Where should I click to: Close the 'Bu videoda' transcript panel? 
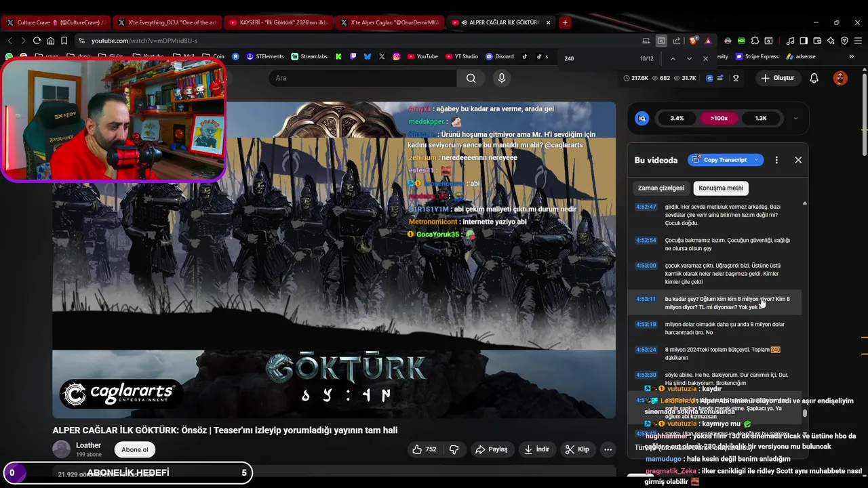pos(798,160)
